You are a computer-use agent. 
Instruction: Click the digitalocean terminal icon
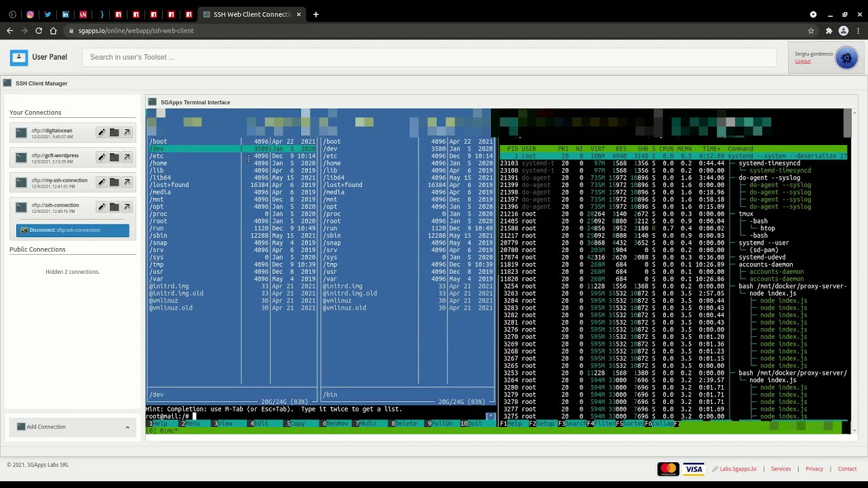pyautogui.click(x=21, y=133)
